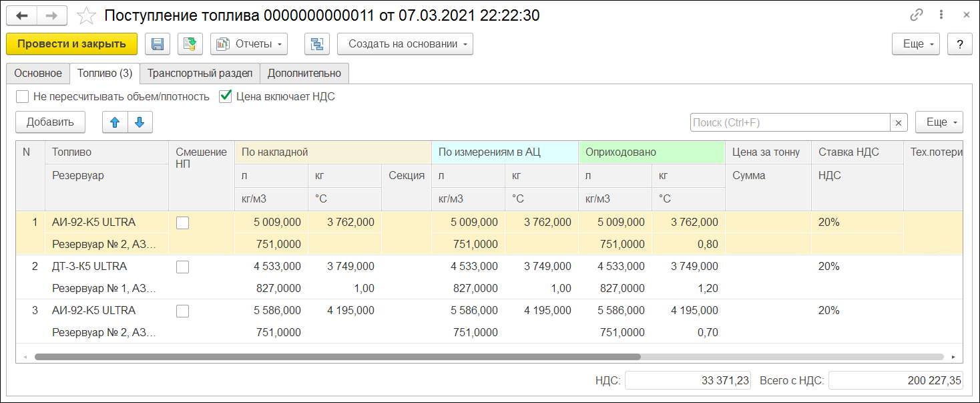Open the Дополнительно tab

pyautogui.click(x=304, y=74)
